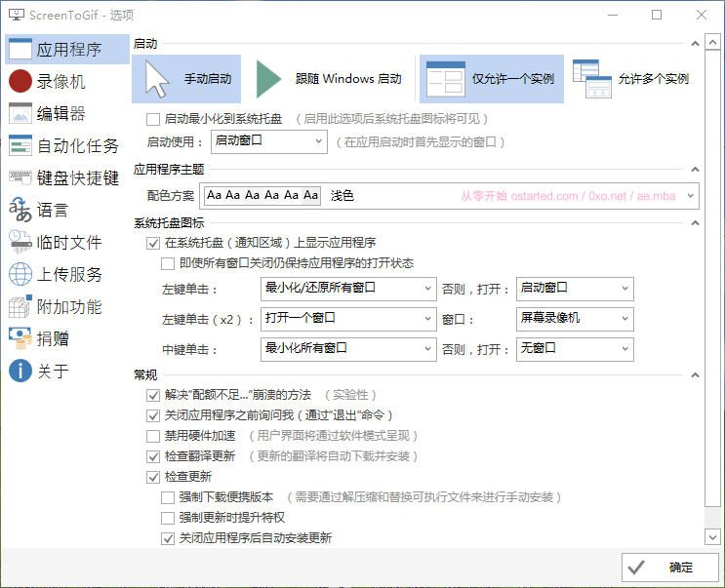Viewport: 725px width, 588px height.
Task: Open the 编辑器 editor picture icon
Action: click(x=20, y=114)
